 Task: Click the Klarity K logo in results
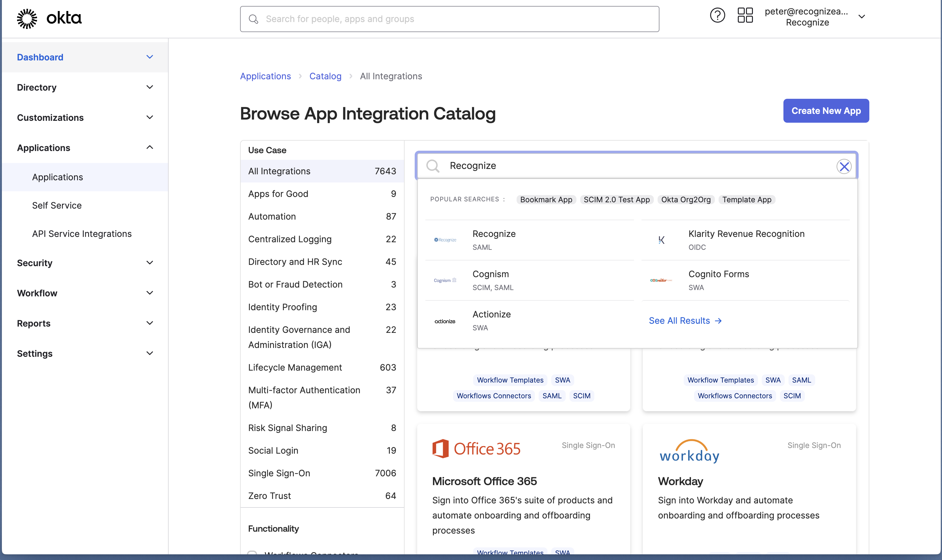point(661,240)
